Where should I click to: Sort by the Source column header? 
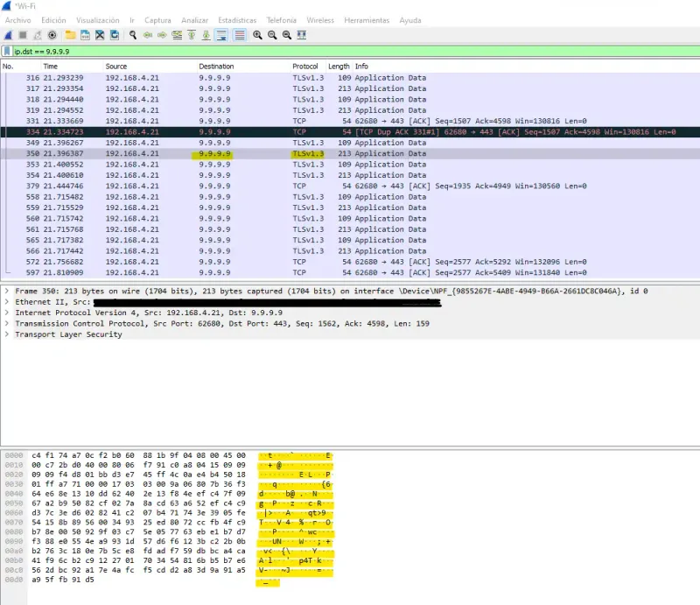pyautogui.click(x=150, y=67)
